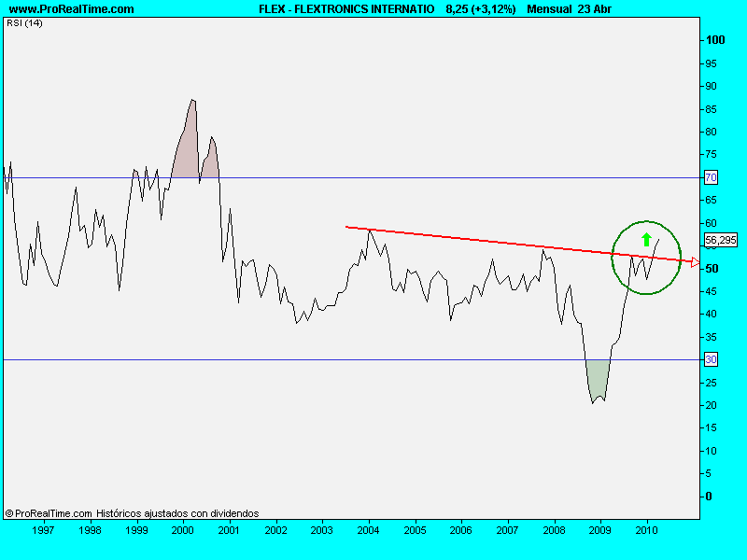Click the 15 value on RSI scale

pyautogui.click(x=711, y=427)
